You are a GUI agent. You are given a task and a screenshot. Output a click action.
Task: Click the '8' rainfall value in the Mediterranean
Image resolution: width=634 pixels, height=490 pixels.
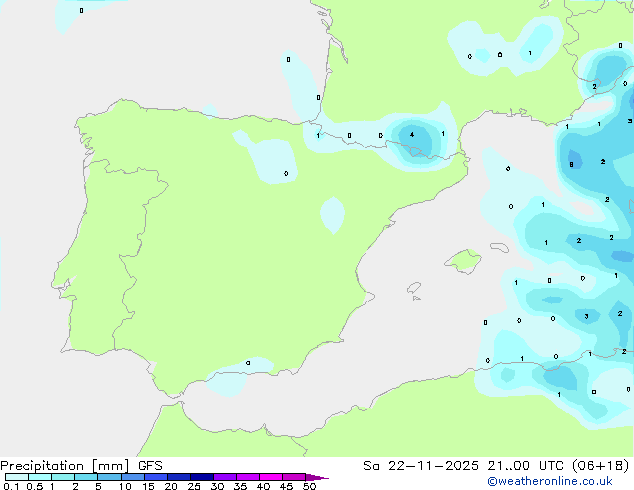pos(571,165)
